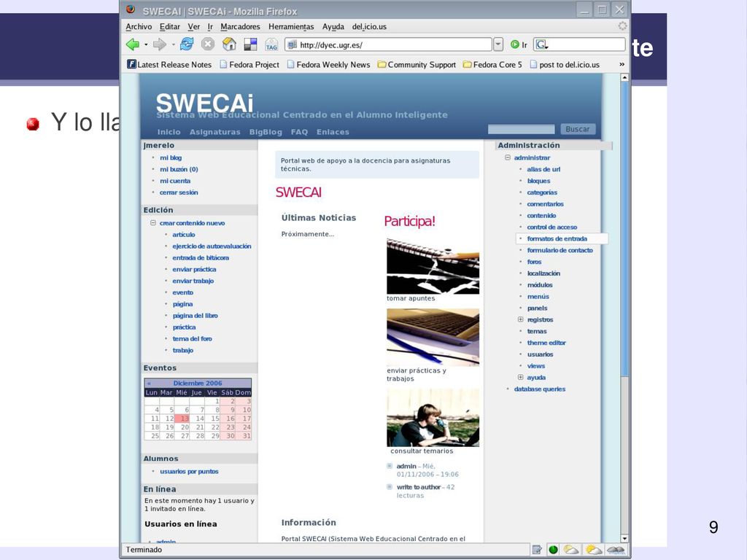Open the Archivo menu

tap(139, 27)
